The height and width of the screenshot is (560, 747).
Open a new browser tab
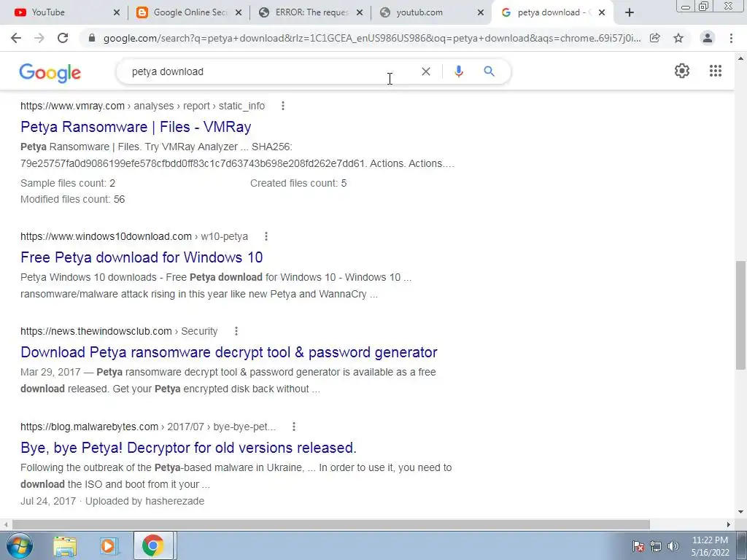(x=630, y=13)
